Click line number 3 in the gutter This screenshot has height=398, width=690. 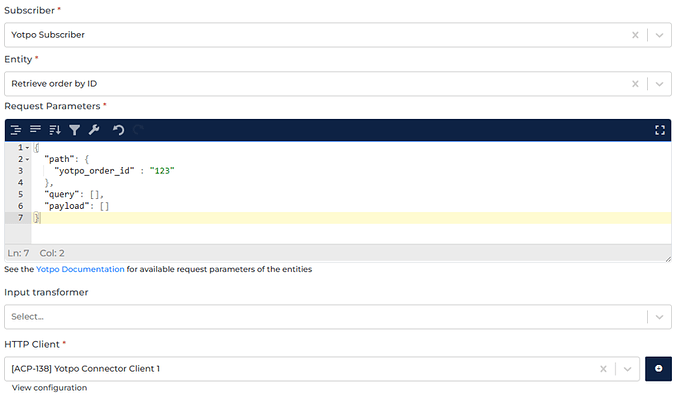pos(20,171)
